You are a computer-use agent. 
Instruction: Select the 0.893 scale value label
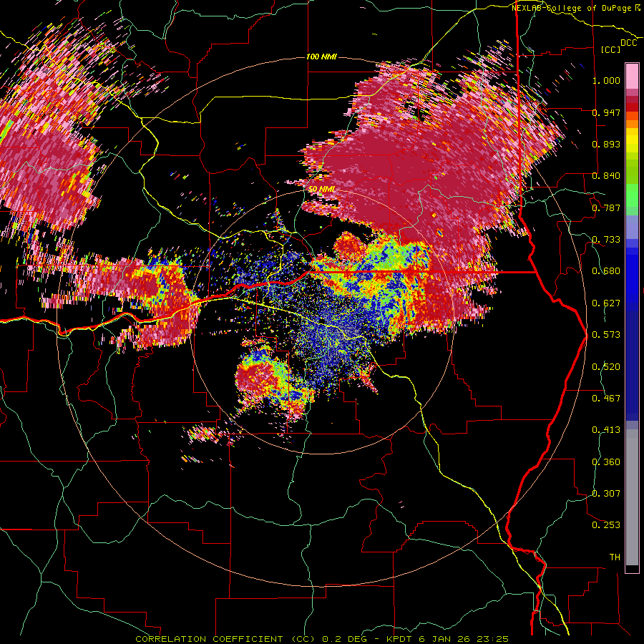[x=606, y=144]
